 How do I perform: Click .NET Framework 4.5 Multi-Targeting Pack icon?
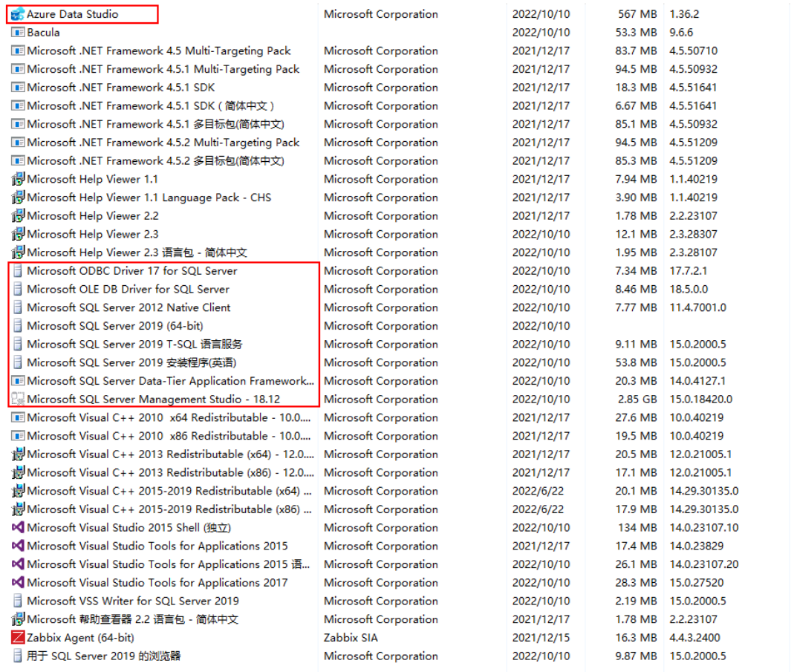point(18,50)
